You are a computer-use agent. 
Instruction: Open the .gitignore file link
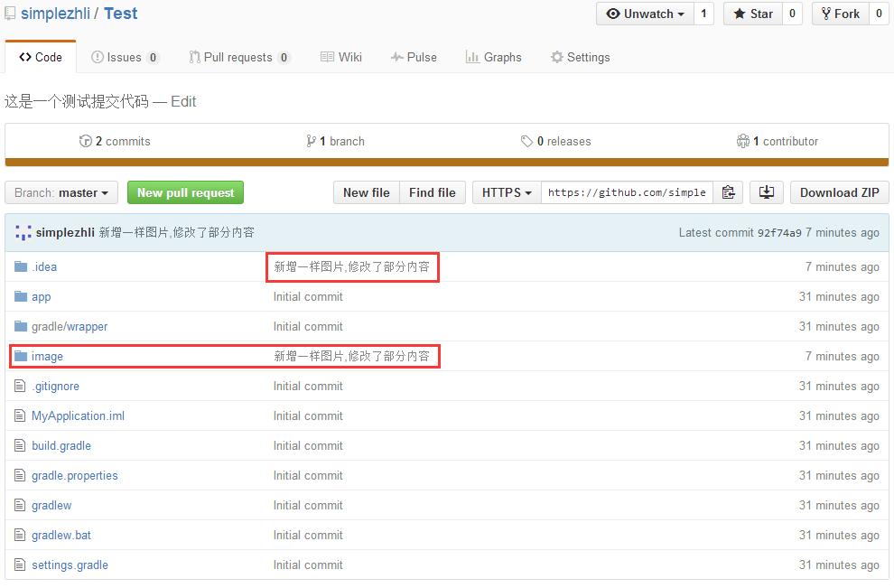pyautogui.click(x=55, y=386)
